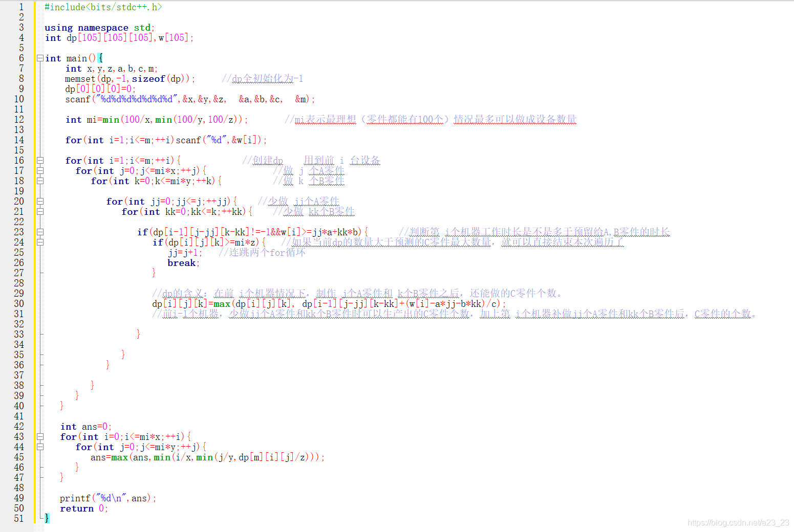Viewport: 794px width, 532px height.
Task: Click the 'break;' keyword
Action: (x=183, y=263)
